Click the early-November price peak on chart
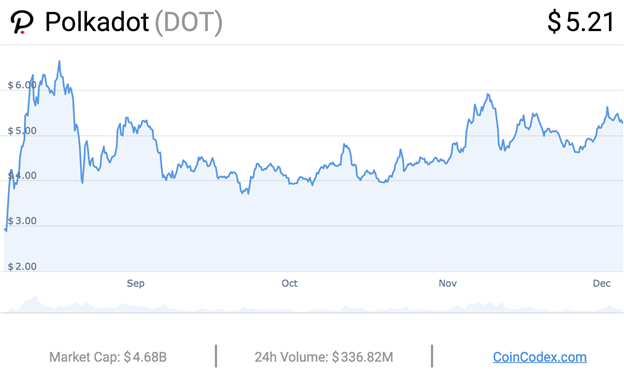The width and height of the screenshot is (624, 371). coord(488,94)
